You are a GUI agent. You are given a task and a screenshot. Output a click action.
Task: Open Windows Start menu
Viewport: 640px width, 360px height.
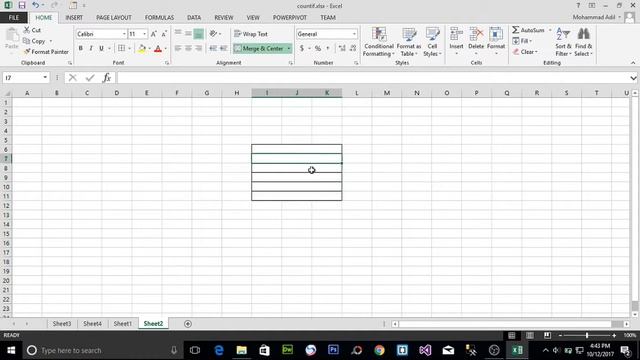click(x=11, y=350)
